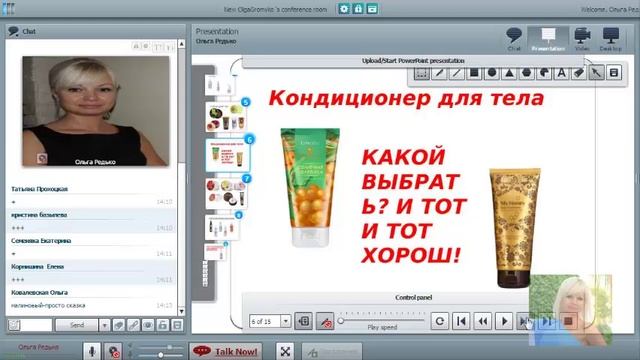Click the fullscreen expand arrows button
The image size is (640, 360).
[x=285, y=351]
